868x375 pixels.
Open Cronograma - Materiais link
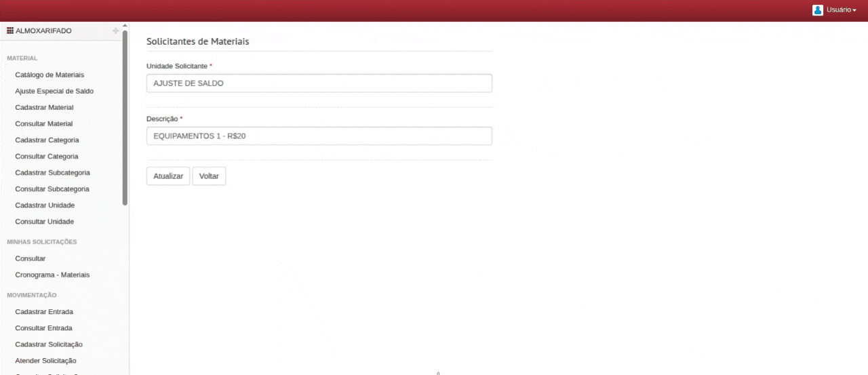tap(52, 275)
